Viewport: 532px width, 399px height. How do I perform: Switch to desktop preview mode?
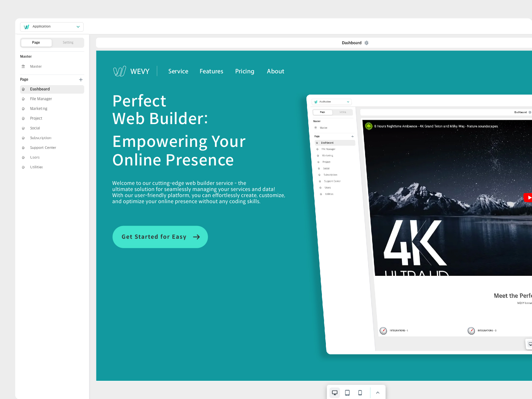[335, 393]
